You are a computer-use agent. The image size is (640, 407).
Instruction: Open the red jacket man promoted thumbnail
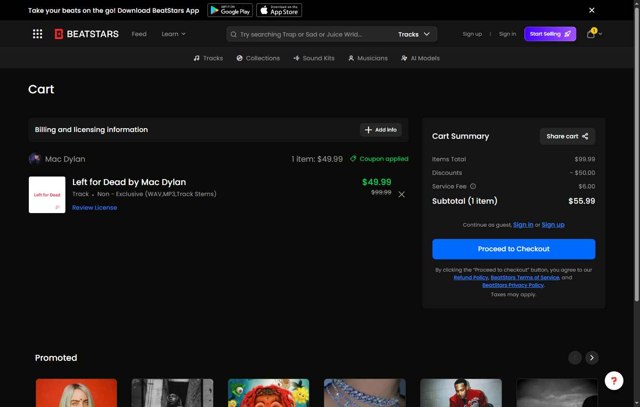pyautogui.click(x=461, y=393)
